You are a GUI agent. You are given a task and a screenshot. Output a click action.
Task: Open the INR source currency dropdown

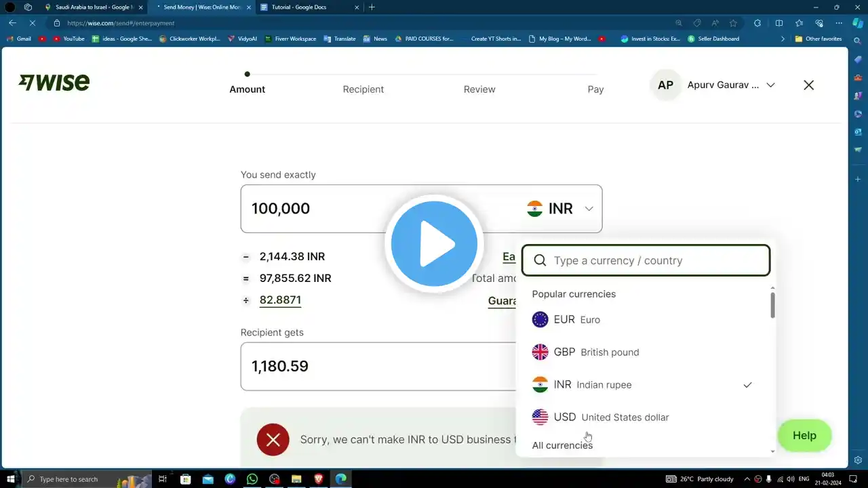click(x=560, y=209)
